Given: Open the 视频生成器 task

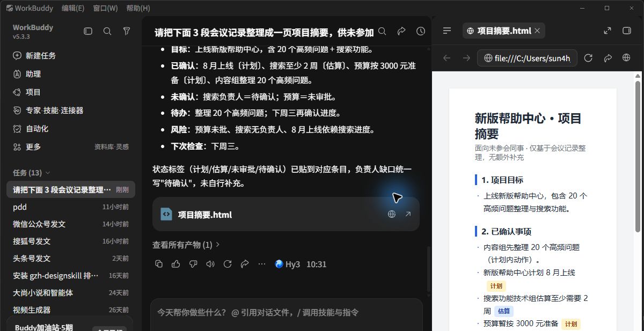Looking at the screenshot, I should point(70,310).
